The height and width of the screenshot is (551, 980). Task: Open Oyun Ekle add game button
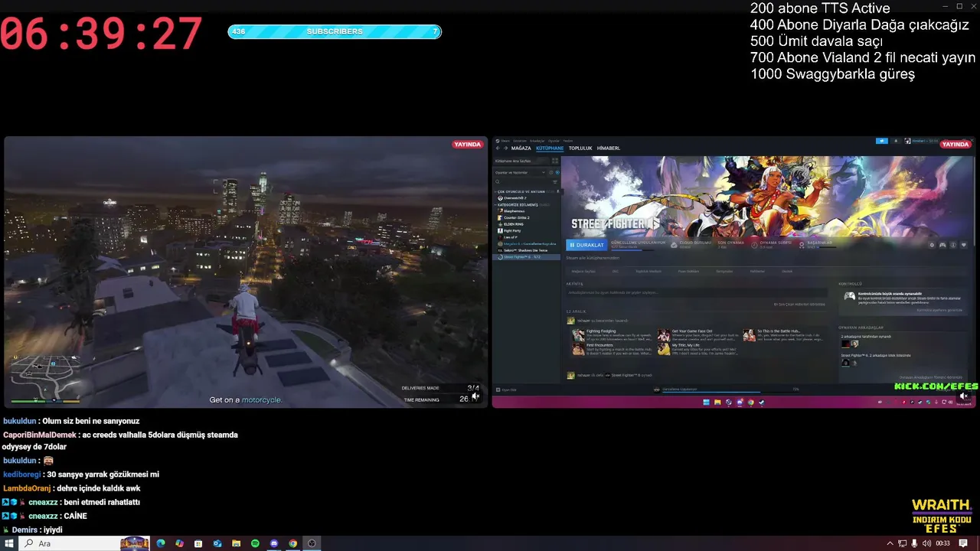[506, 390]
